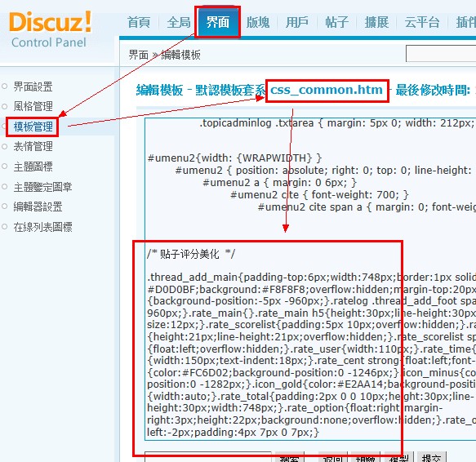Switch to the 擴展 tab

point(376,23)
